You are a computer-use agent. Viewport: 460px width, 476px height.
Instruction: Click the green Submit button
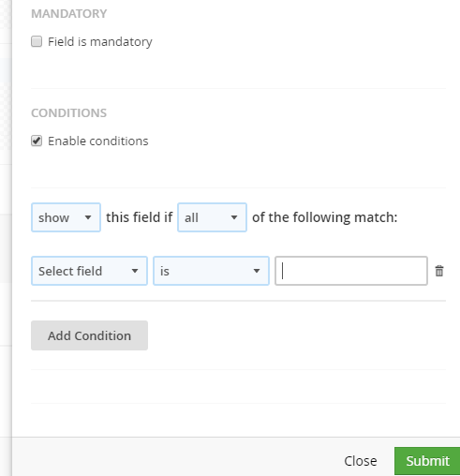tap(427, 461)
